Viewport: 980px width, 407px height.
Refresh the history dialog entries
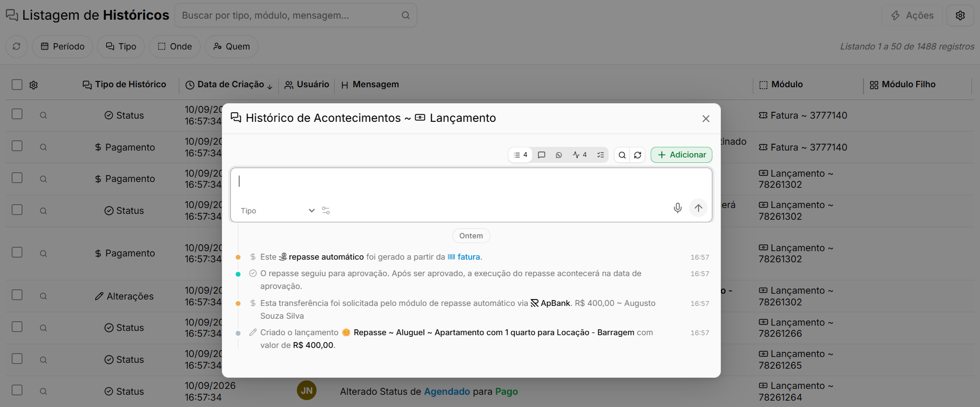pos(637,155)
